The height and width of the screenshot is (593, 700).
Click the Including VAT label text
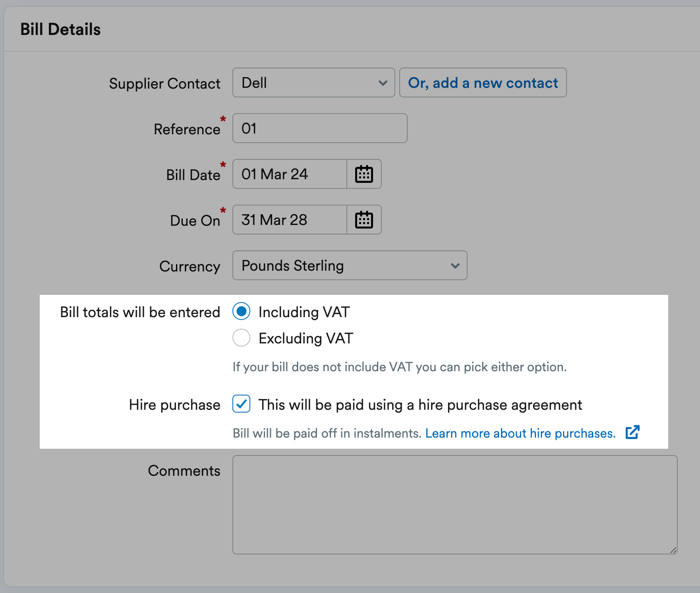[304, 312]
